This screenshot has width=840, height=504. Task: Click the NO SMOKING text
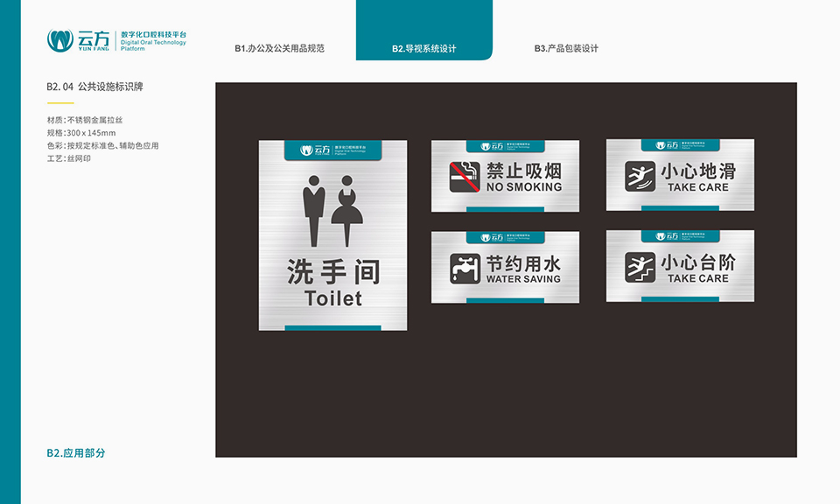524,187
